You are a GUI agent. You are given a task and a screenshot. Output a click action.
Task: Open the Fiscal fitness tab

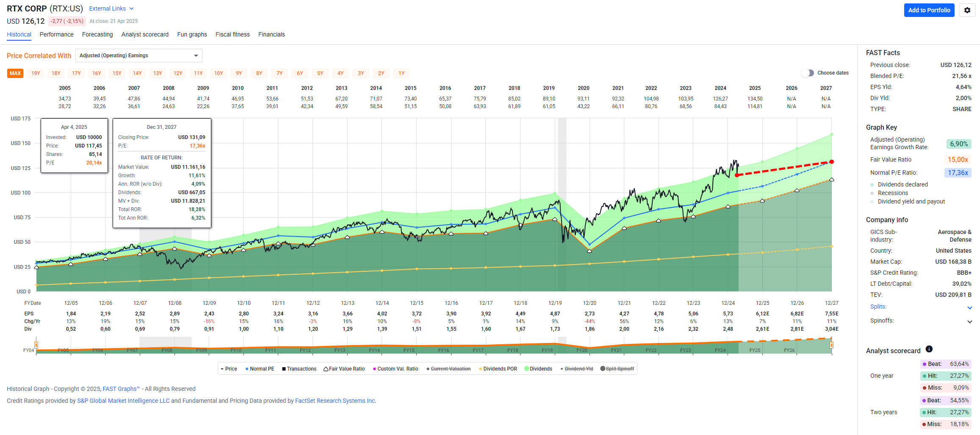pos(233,34)
